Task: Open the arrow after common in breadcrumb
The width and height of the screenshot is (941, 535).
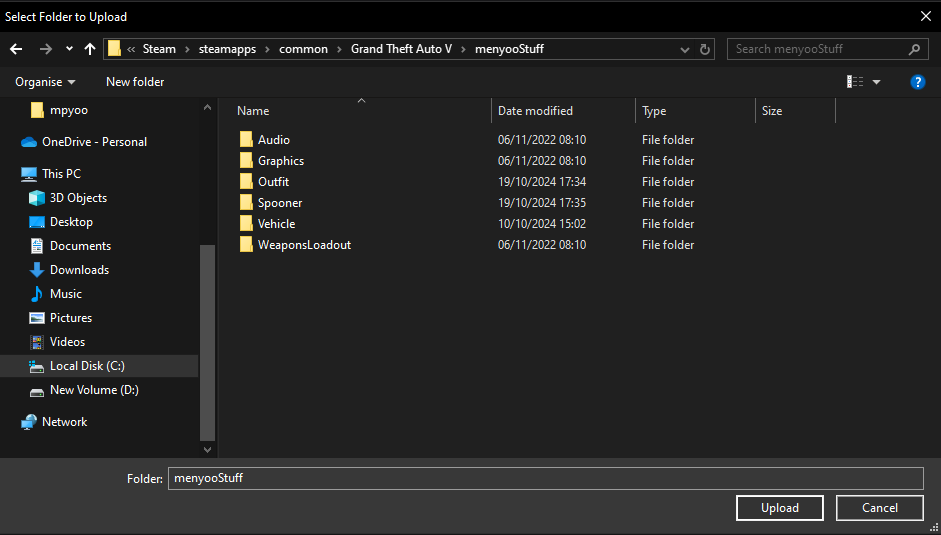Action: tap(340, 49)
